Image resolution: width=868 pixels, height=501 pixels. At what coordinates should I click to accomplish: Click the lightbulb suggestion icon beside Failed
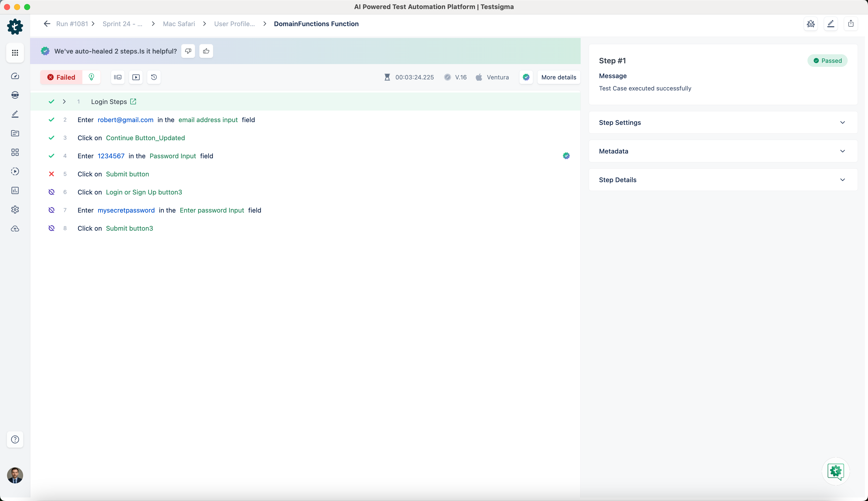point(91,77)
